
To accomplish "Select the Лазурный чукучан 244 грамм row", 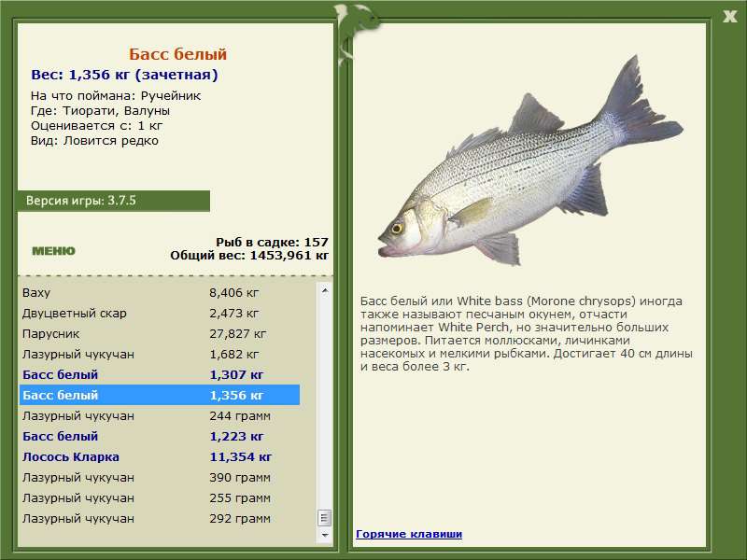I will click(160, 415).
